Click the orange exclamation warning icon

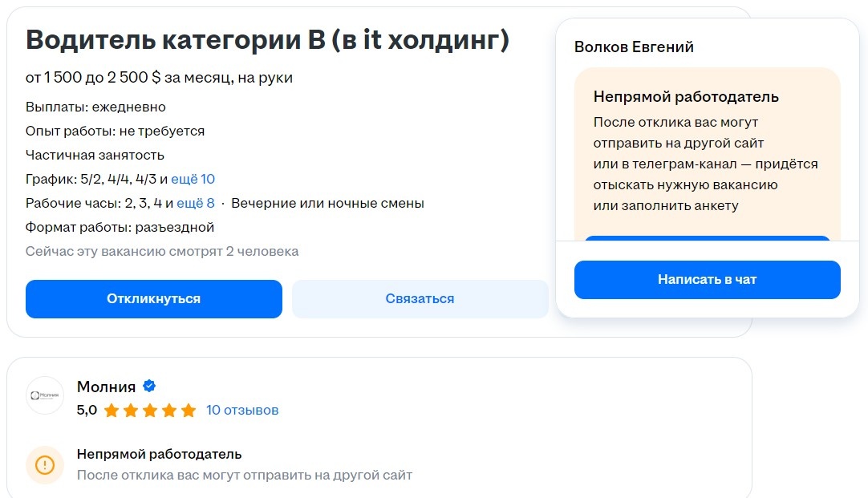44,464
